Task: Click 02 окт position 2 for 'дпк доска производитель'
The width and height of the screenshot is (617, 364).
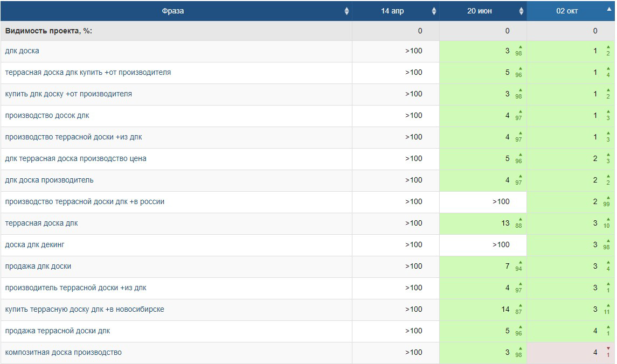Action: pos(595,180)
